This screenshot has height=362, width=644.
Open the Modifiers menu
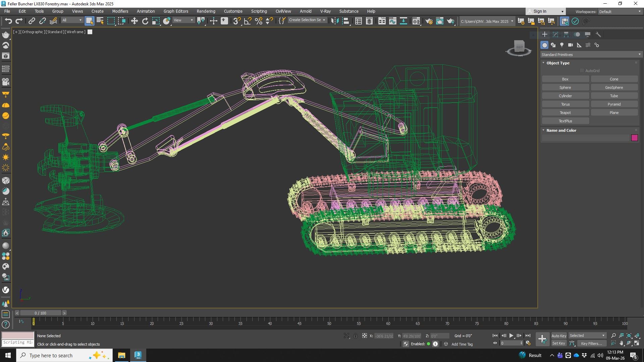tap(120, 11)
